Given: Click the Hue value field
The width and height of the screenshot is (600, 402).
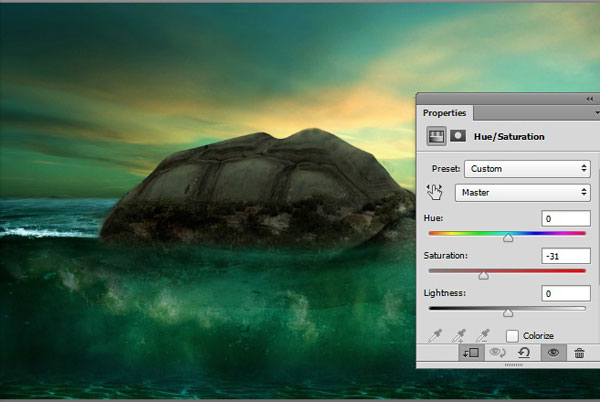Looking at the screenshot, I should point(566,219).
